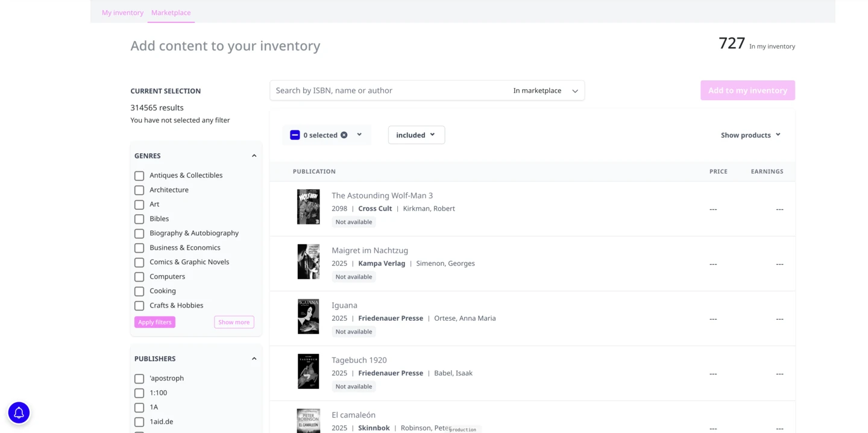Open the 'included' dropdown
Image resolution: width=868 pixels, height=433 pixels.
point(417,135)
